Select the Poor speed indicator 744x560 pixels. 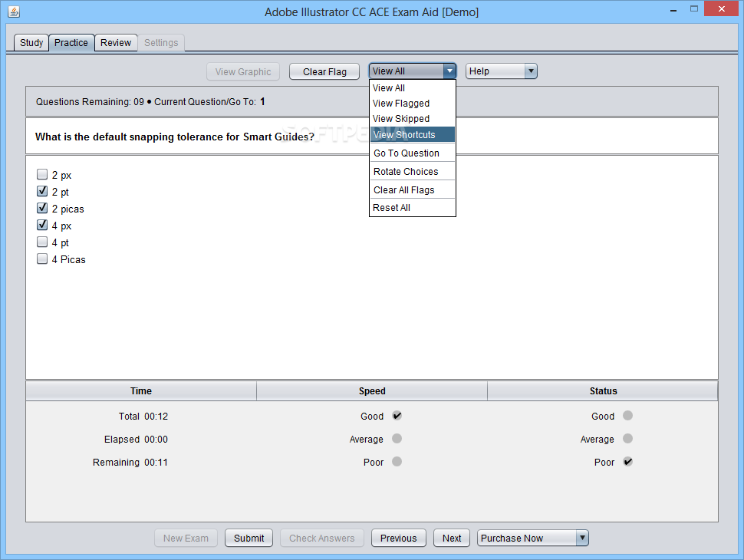(x=397, y=461)
